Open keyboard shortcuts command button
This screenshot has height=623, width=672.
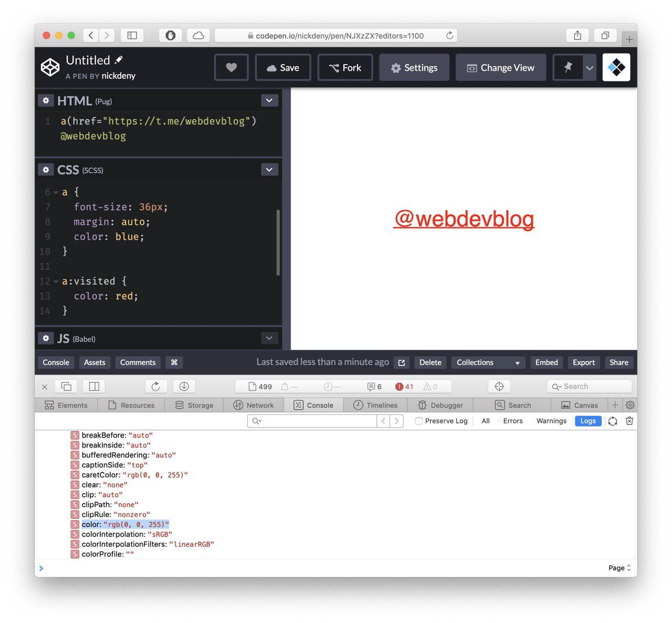(x=174, y=362)
